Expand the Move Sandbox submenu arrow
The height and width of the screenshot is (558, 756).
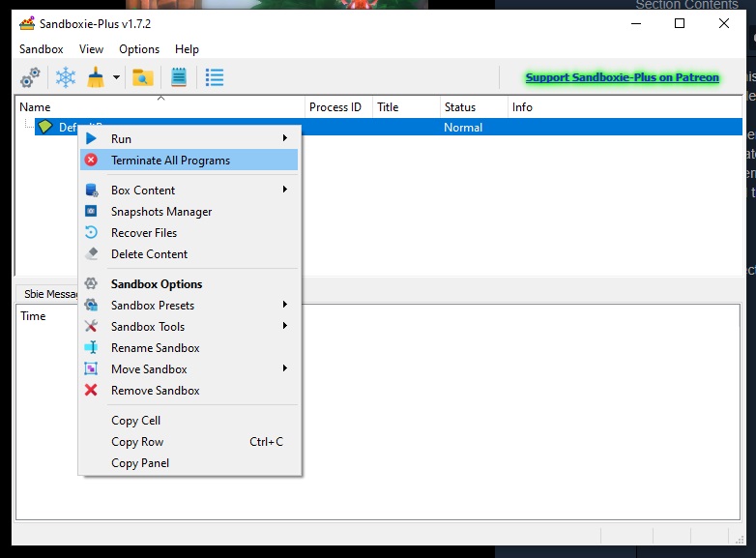pyautogui.click(x=285, y=368)
